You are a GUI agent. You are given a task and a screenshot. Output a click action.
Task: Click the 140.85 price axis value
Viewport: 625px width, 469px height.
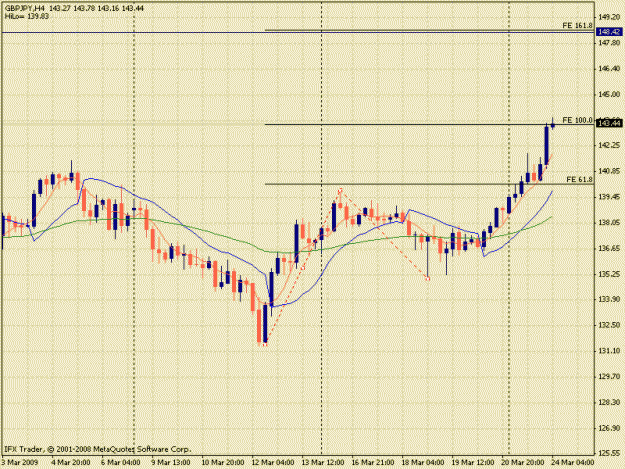click(x=609, y=171)
